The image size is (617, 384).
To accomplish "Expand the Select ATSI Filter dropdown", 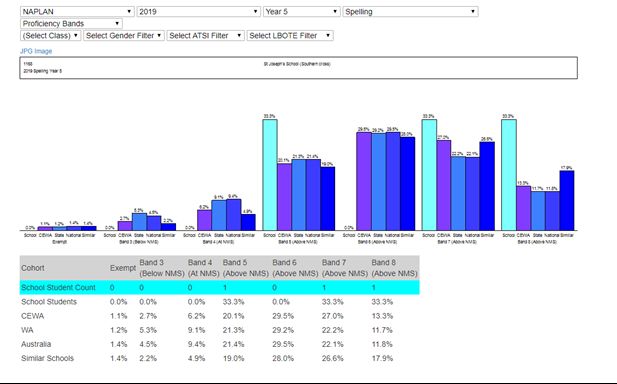I will coord(205,35).
